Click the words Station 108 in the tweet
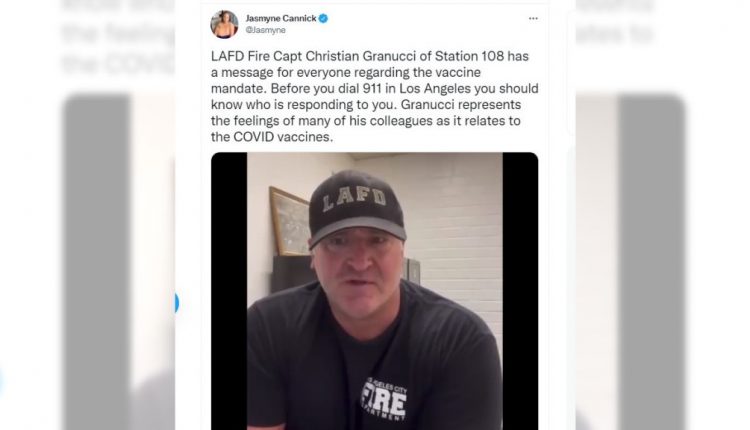The width and height of the screenshot is (750, 430). 469,56
